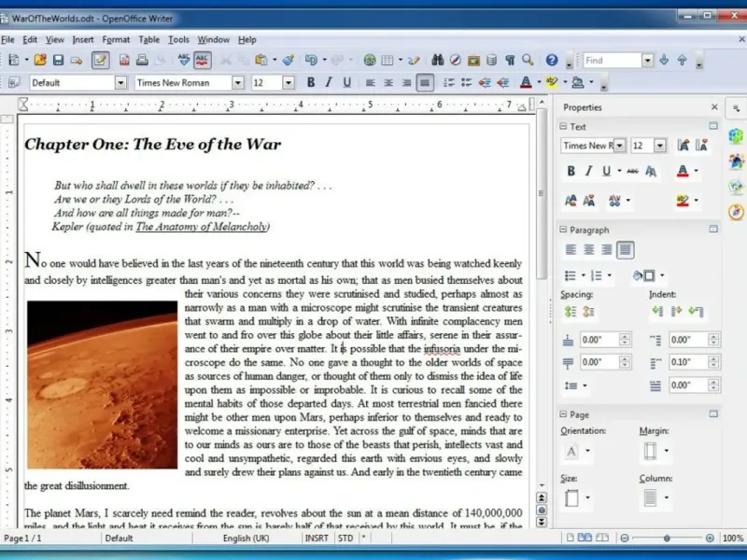Viewport: 747px width, 560px height.
Task: Click the Format Paintbrush icon
Action: pyautogui.click(x=288, y=60)
